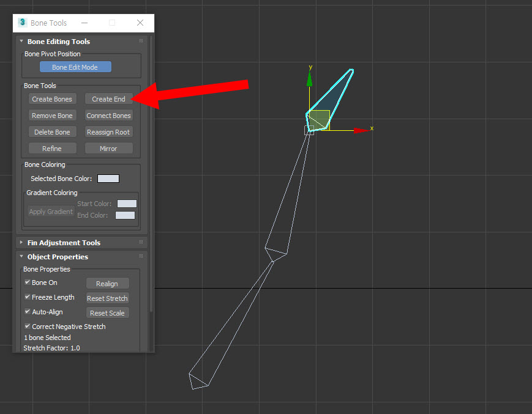
Task: Click Bone Editing Tools rollout drag grip
Action: click(141, 40)
